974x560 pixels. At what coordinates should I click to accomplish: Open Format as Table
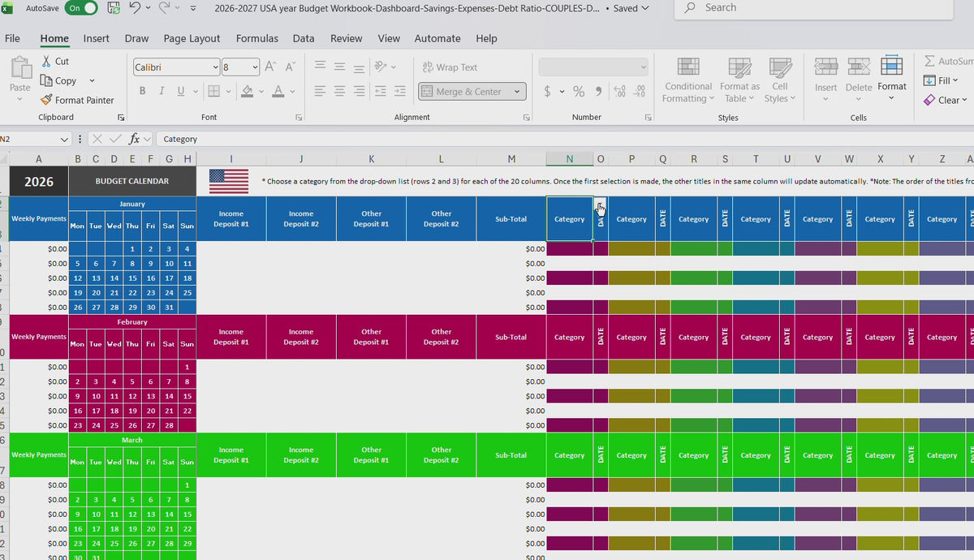pos(739,80)
